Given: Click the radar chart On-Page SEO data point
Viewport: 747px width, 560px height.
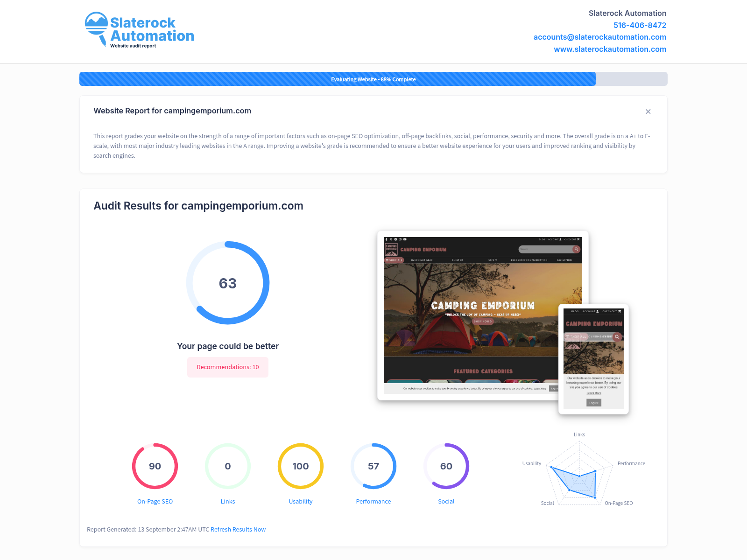Looking at the screenshot, I should click(x=595, y=497).
